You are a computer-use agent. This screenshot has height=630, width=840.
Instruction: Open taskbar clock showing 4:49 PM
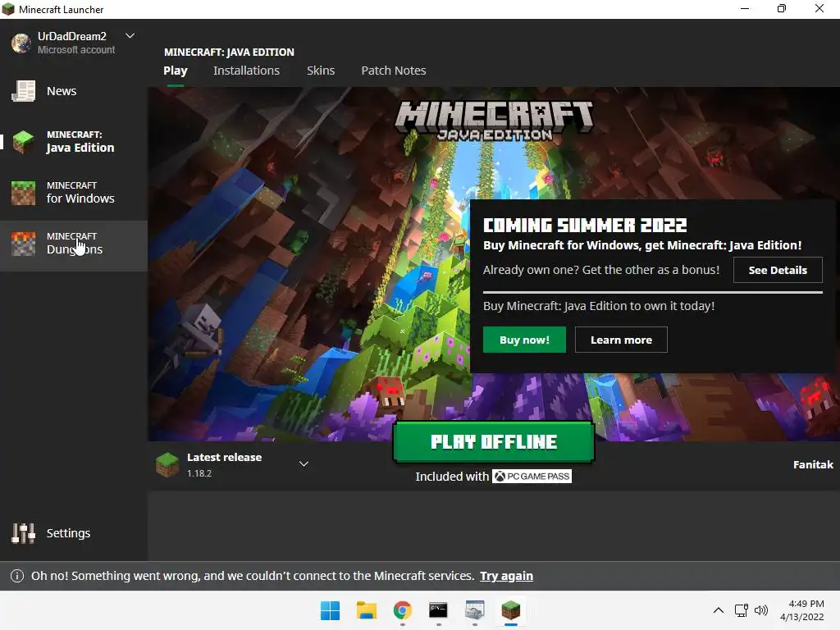[802, 610]
